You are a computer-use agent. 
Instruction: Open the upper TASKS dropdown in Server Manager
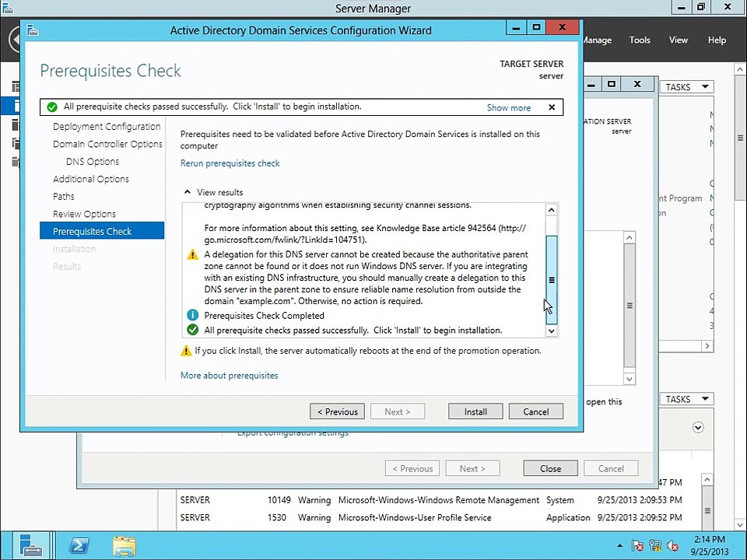[686, 87]
